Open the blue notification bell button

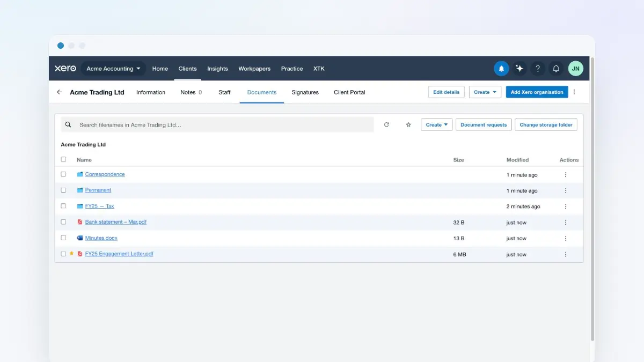pos(501,69)
